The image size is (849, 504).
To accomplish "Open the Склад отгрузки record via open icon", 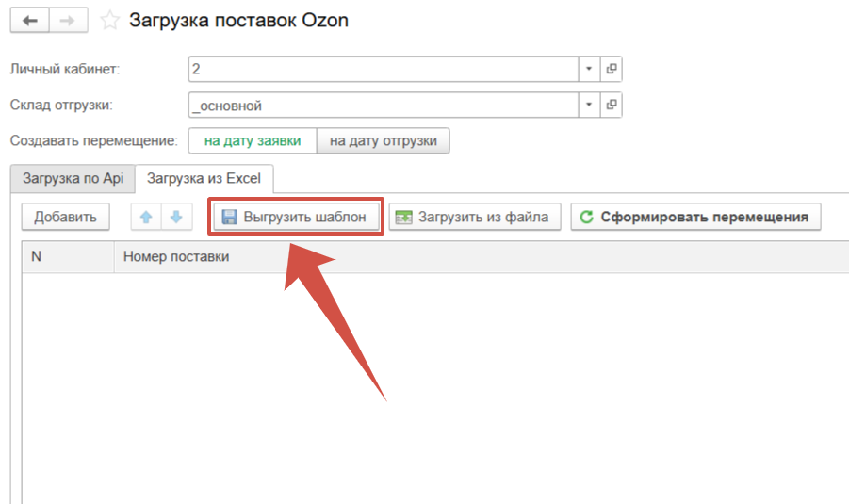I will (612, 105).
